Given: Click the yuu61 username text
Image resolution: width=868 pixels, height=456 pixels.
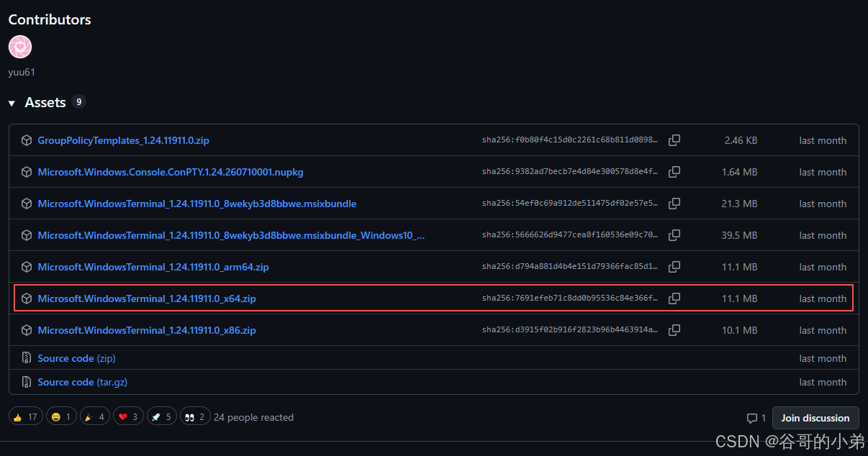Looking at the screenshot, I should tap(22, 72).
